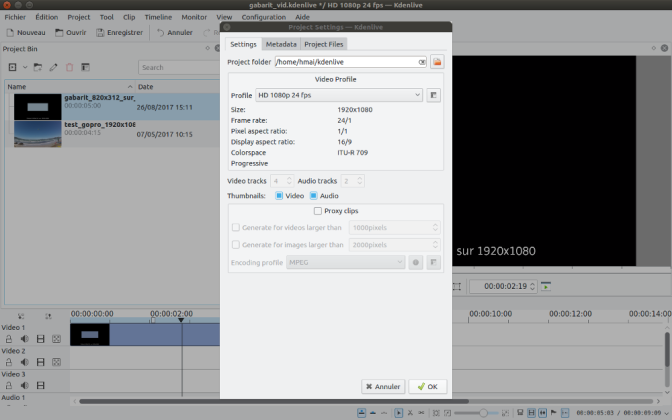Click the timeline playhead marker
Viewport: 672px width, 420px height.
tap(181, 320)
